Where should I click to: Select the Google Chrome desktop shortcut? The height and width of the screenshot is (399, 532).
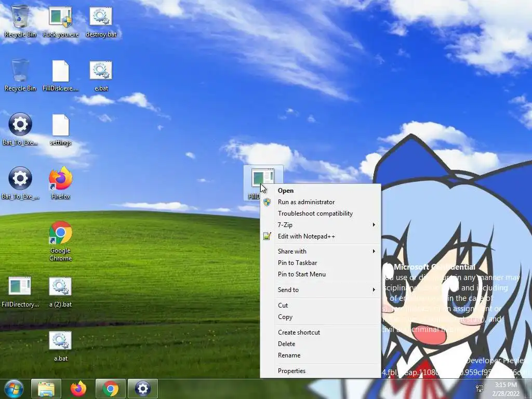coord(60,241)
